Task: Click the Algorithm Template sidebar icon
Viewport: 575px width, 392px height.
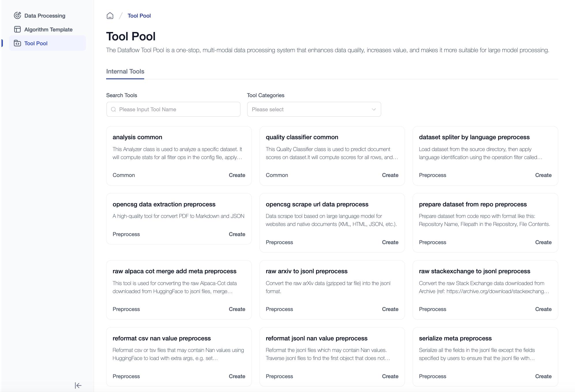Action: pos(17,29)
